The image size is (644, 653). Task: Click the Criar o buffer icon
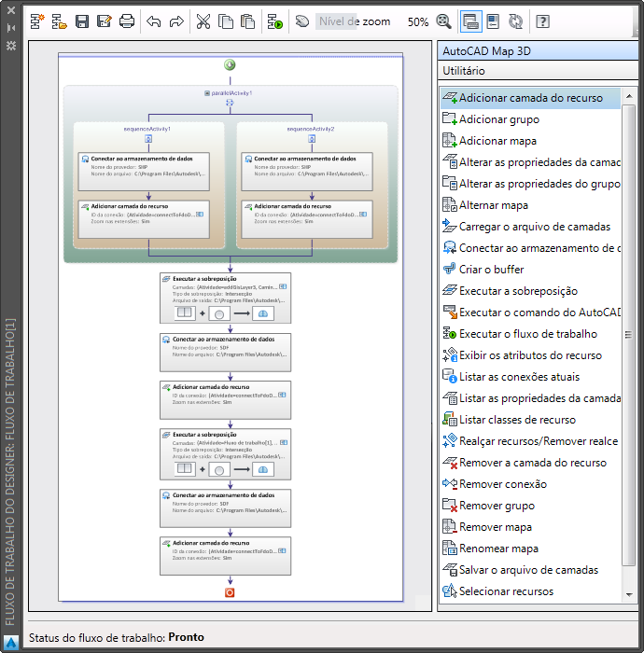click(450, 269)
